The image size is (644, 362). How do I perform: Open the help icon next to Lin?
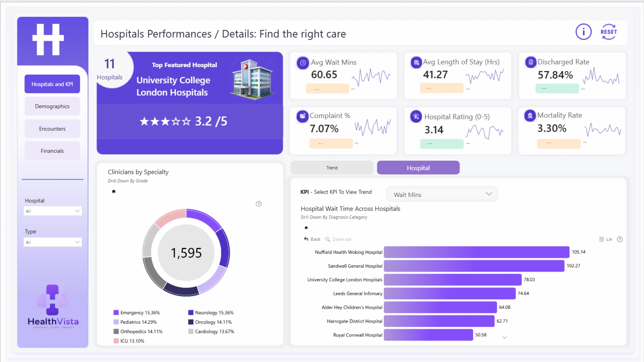pos(620,239)
